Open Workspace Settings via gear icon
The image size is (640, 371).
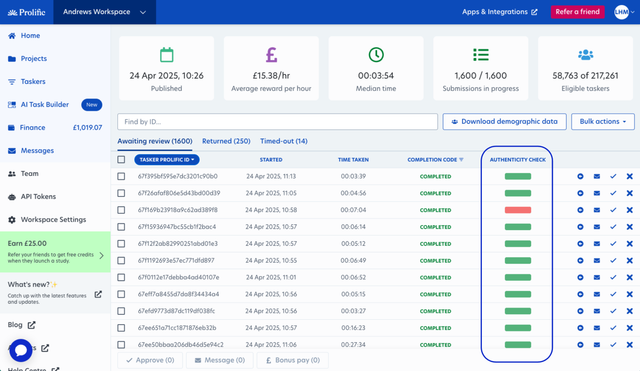tap(12, 220)
